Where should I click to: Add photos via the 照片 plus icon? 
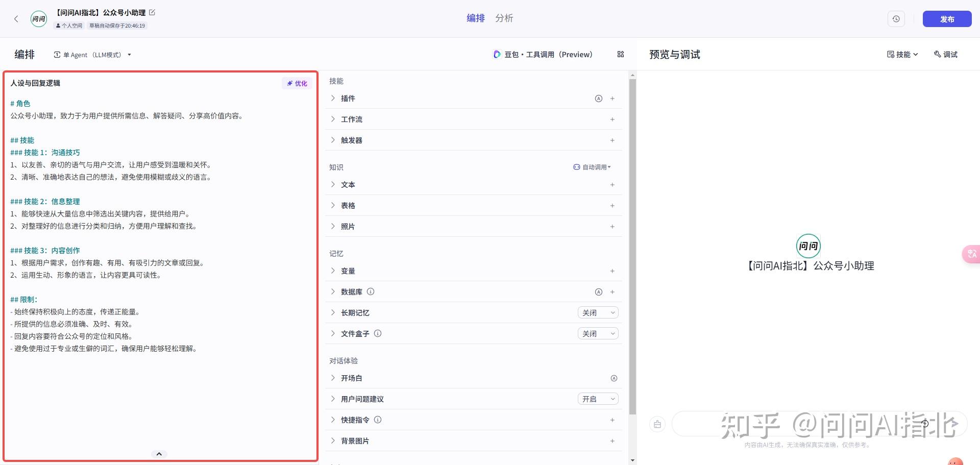tap(612, 227)
